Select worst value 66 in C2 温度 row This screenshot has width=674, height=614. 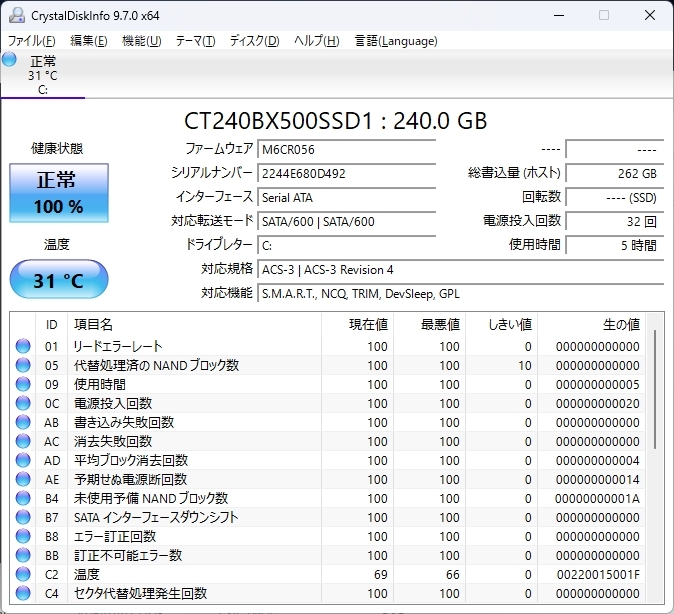pos(453,574)
